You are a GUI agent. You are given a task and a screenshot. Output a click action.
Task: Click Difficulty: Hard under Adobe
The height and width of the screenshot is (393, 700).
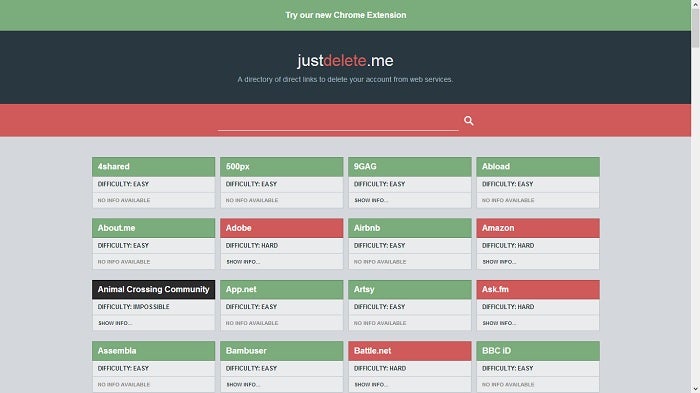point(252,246)
